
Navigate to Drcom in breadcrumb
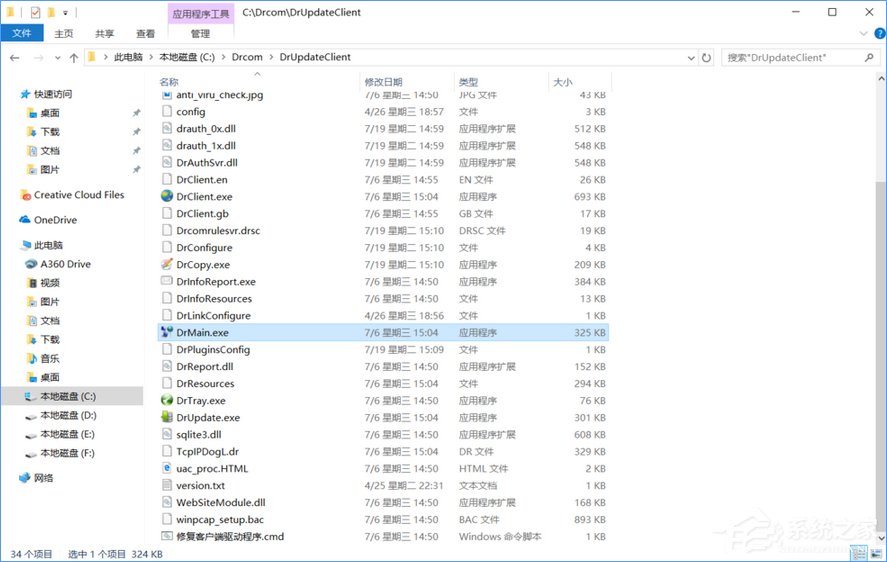[247, 57]
